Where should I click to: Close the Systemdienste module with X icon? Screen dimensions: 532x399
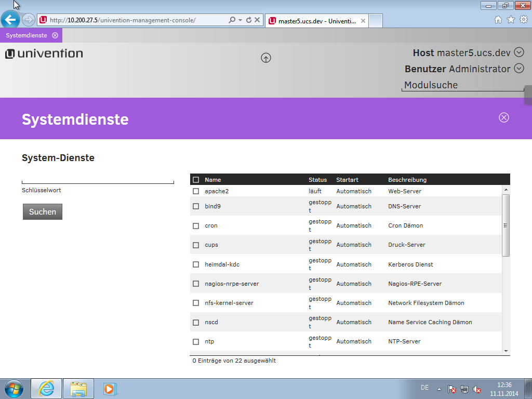503,117
